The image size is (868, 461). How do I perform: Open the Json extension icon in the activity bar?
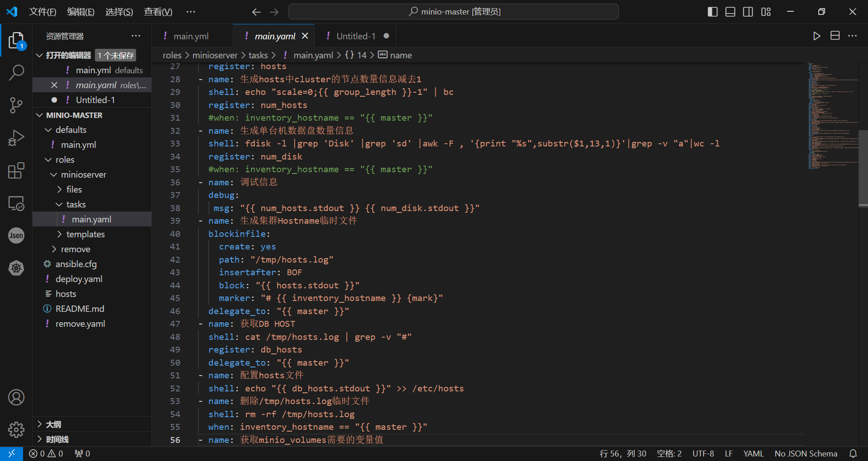16,235
